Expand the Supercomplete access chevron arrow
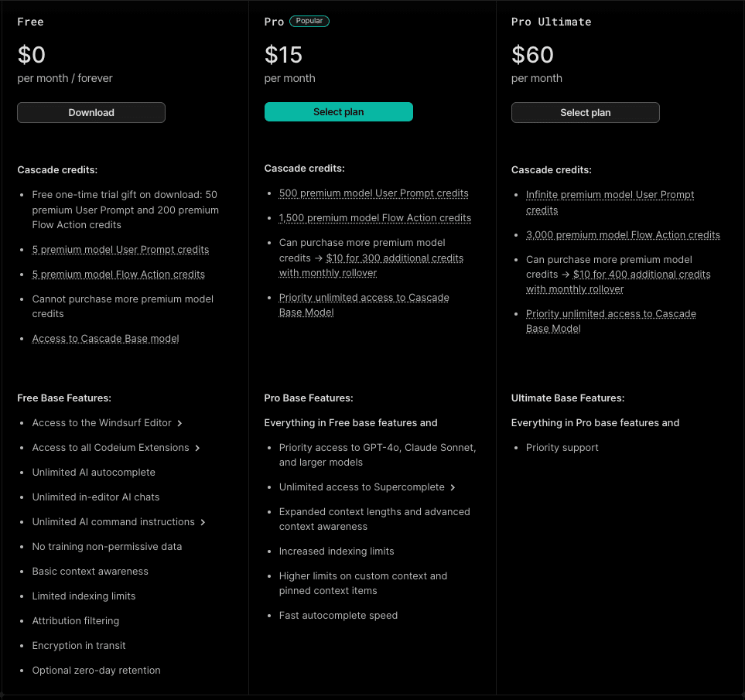 click(453, 487)
